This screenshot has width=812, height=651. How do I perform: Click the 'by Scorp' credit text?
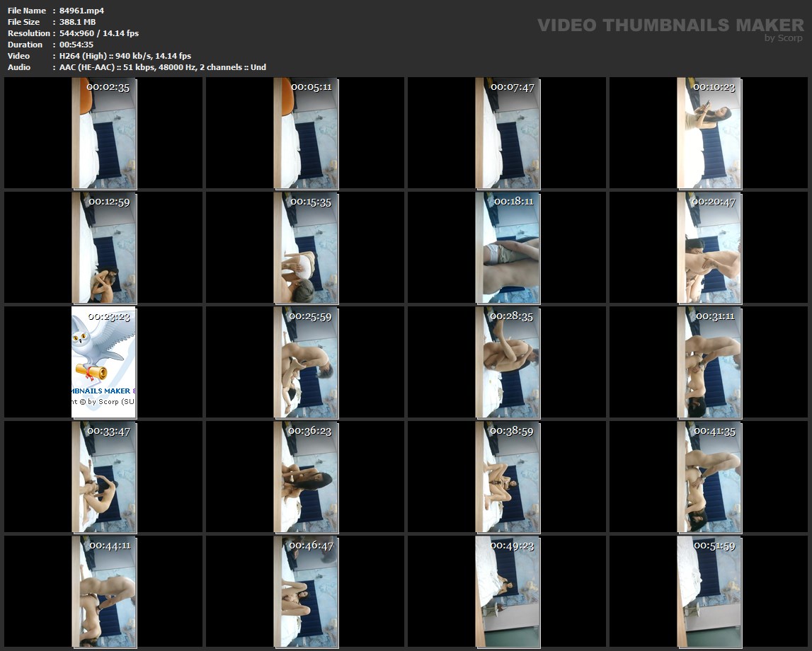(784, 38)
